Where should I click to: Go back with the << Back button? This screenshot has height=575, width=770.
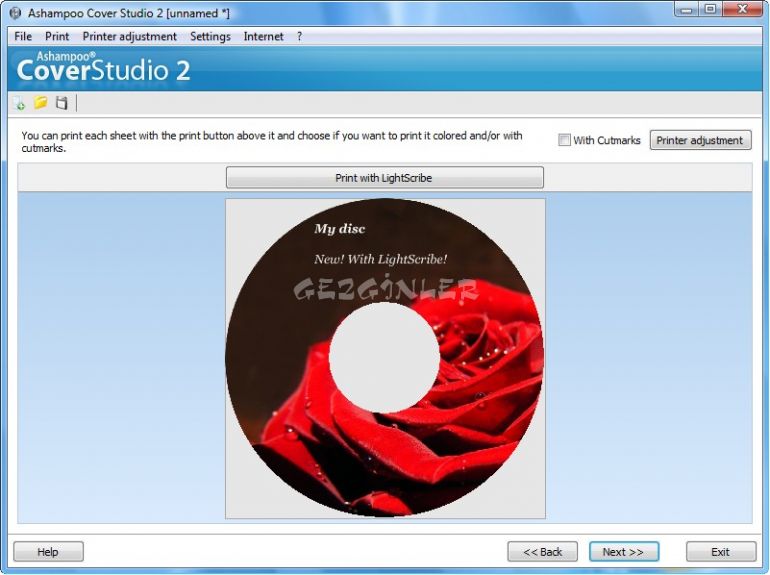click(x=543, y=552)
